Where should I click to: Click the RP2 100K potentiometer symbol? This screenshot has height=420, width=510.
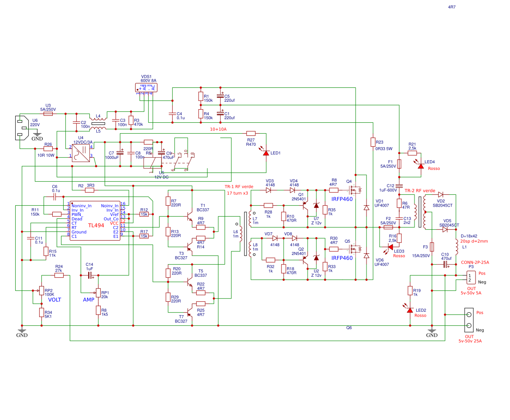pos(41,290)
